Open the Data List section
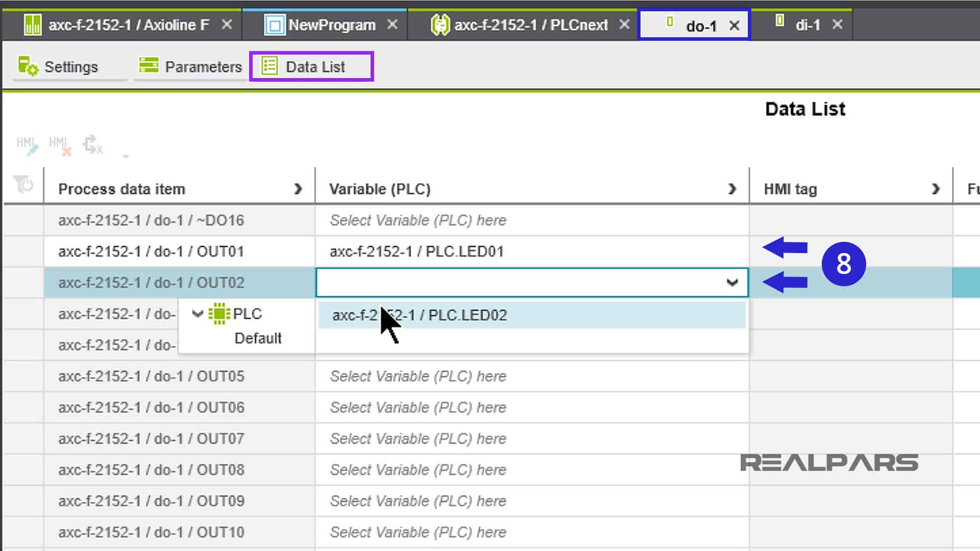This screenshot has width=980, height=551. click(311, 67)
